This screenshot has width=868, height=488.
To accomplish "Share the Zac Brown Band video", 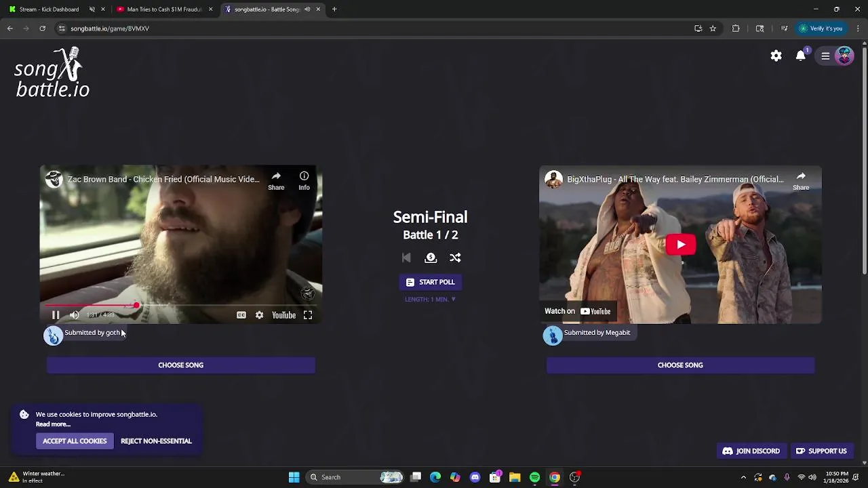I will 276,180.
